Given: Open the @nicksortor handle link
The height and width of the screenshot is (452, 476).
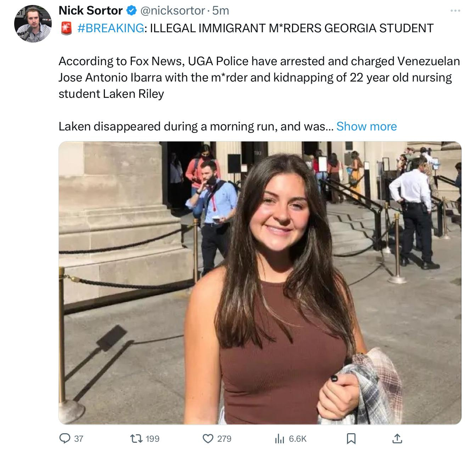Looking at the screenshot, I should pos(172,11).
